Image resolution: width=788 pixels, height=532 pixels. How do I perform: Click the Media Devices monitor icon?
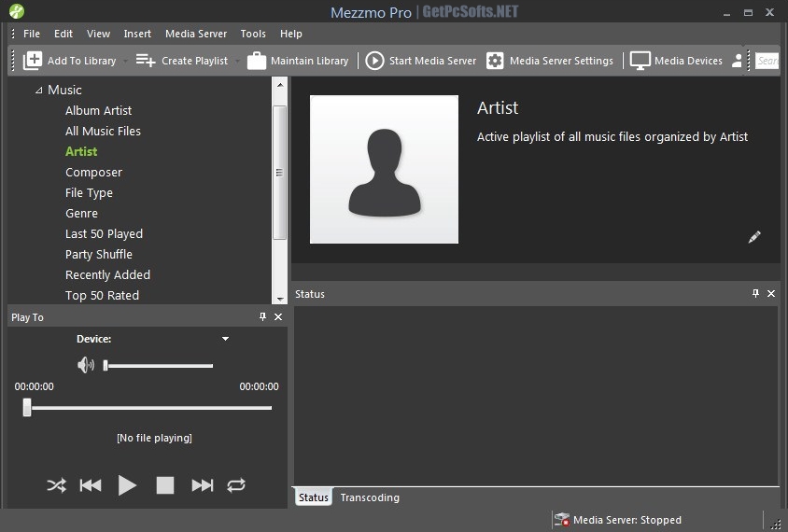pos(640,61)
